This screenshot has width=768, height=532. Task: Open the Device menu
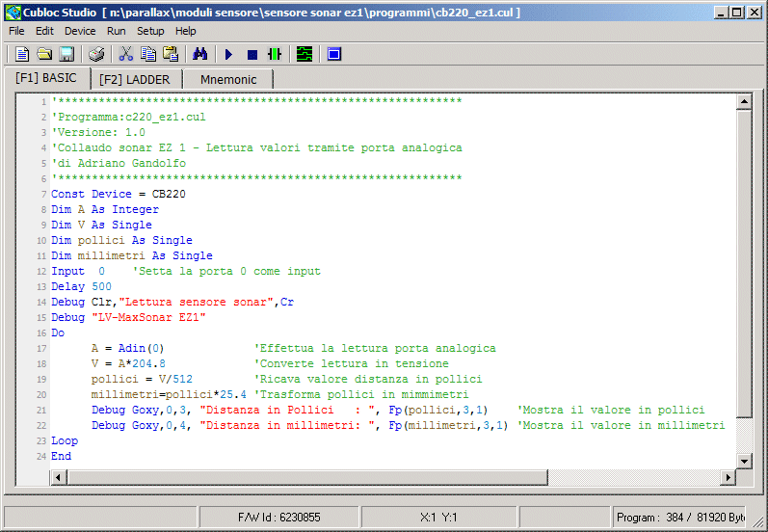[x=80, y=31]
